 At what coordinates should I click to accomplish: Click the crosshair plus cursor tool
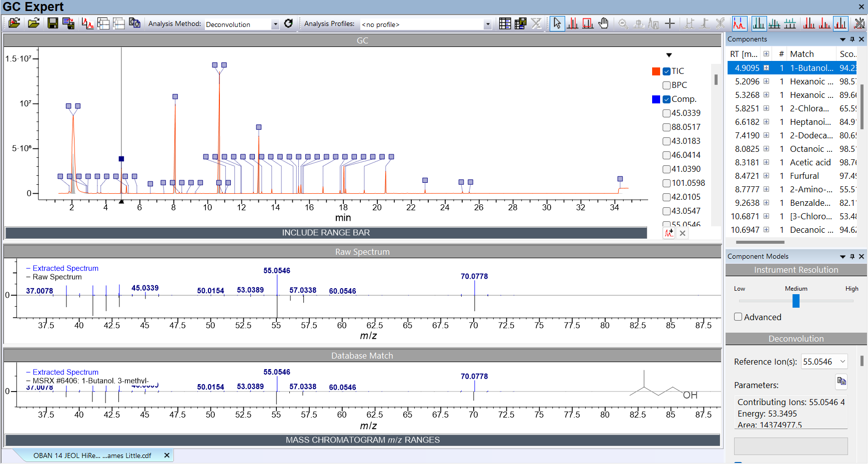(670, 23)
